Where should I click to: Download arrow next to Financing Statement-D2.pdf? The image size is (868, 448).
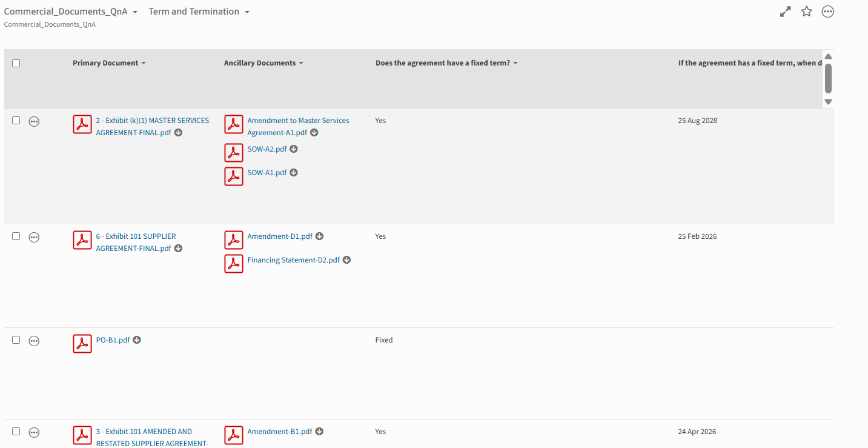pyautogui.click(x=347, y=259)
